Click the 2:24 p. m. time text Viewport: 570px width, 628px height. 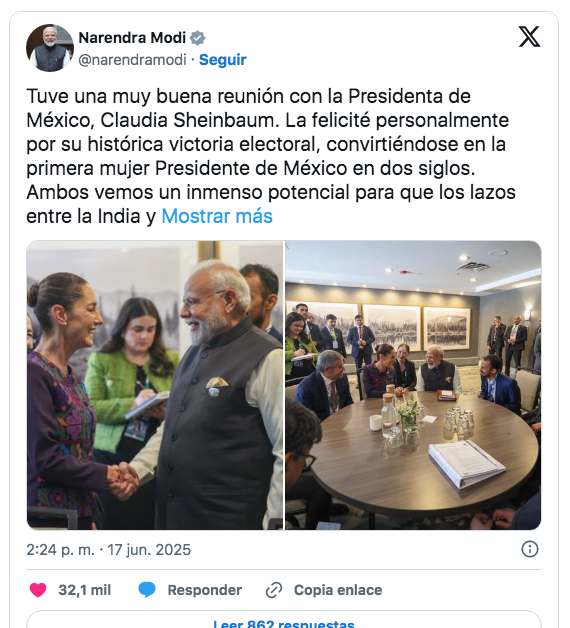pos(60,550)
